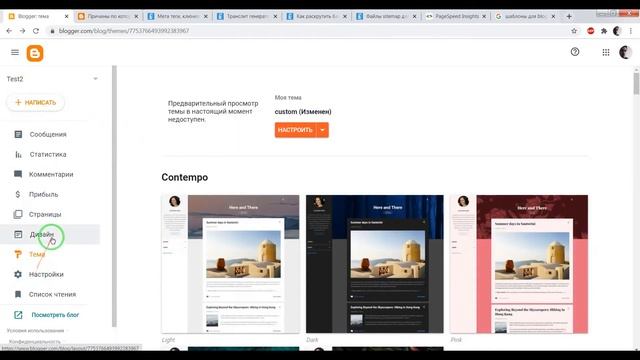Click the Прибыль dollar icon
The image size is (640, 360).
point(18,194)
